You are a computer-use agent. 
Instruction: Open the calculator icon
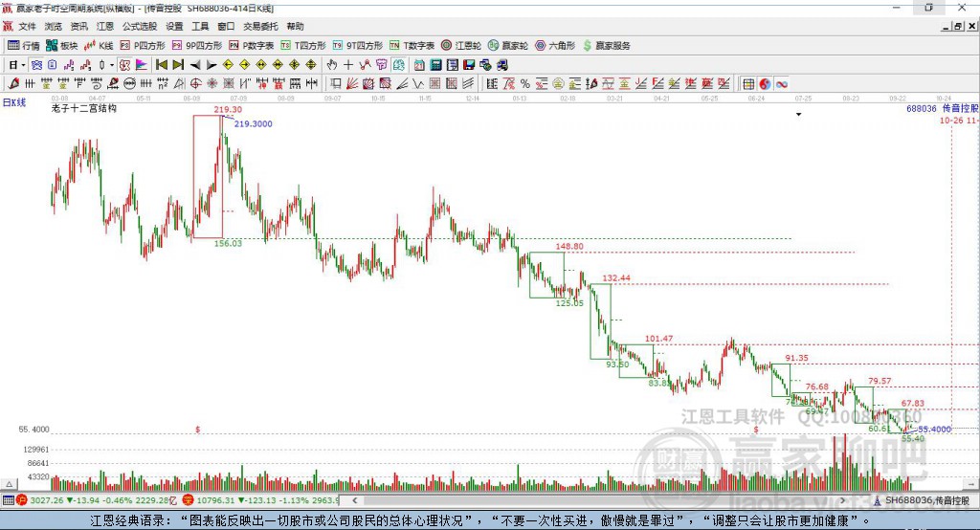pos(435,65)
